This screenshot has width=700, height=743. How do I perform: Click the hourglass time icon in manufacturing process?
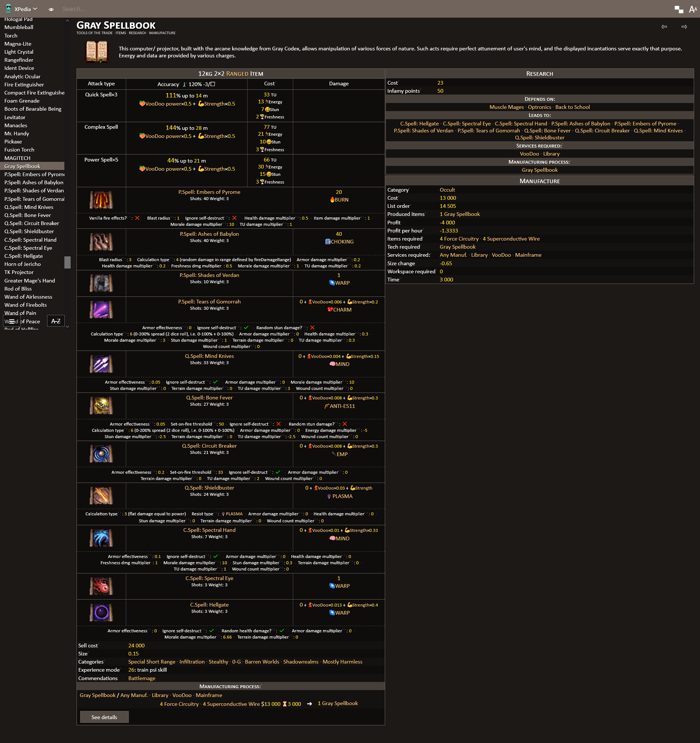tap(284, 704)
